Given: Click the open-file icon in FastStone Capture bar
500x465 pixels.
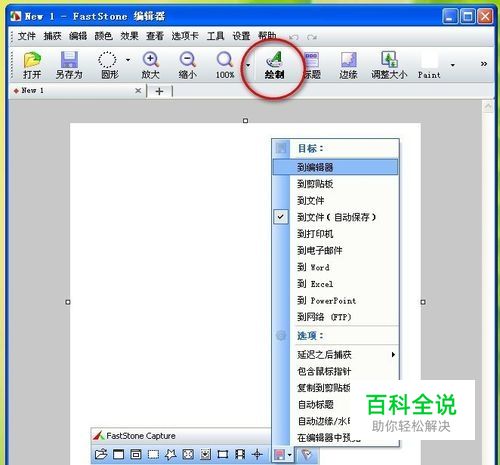Looking at the screenshot, I should click(x=101, y=454).
